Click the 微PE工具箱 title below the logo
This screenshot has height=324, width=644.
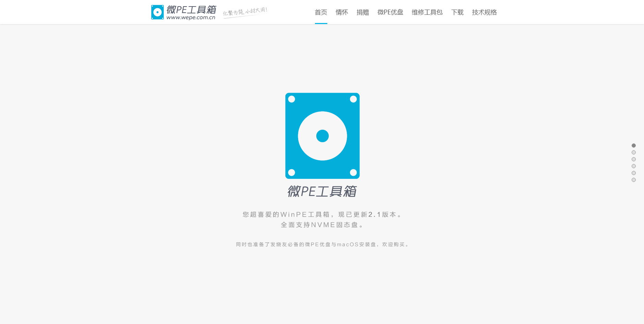pyautogui.click(x=322, y=191)
